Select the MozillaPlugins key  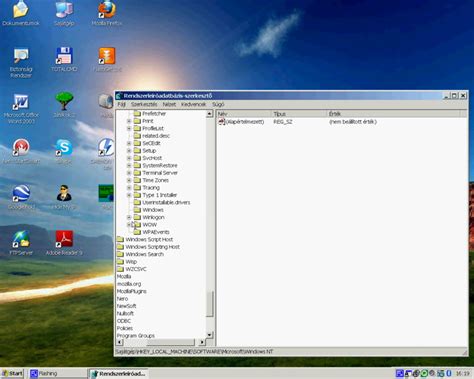131,291
